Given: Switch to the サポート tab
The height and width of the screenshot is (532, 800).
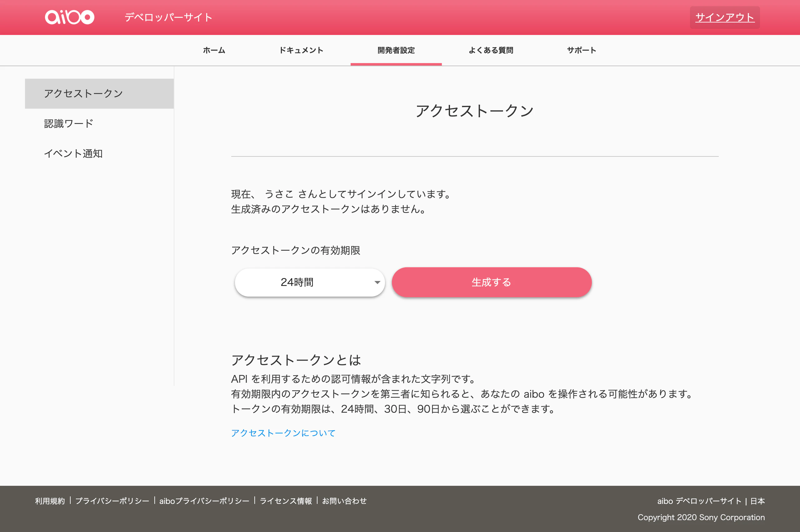Looking at the screenshot, I should pos(581,50).
